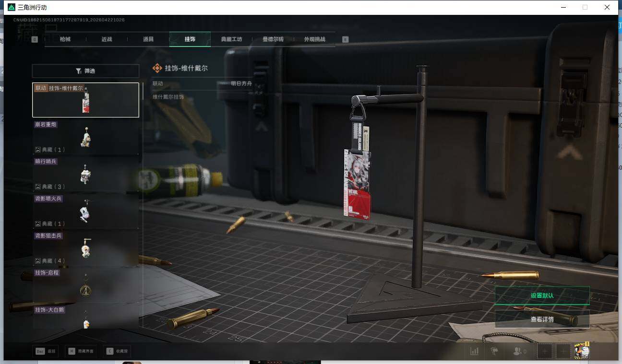The width and height of the screenshot is (622, 364).
Task: Open the 外观挑战 tab
Action: pos(314,39)
